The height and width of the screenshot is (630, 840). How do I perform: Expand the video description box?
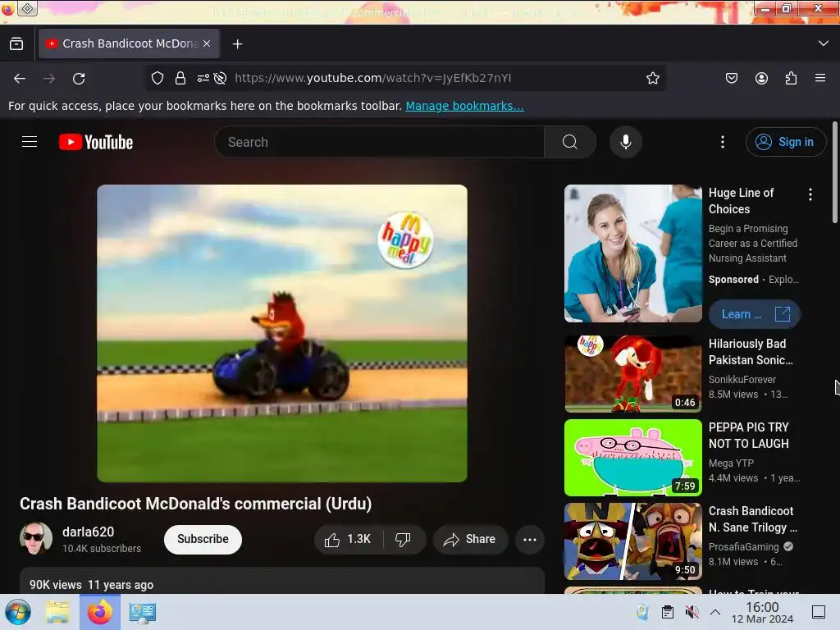pyautogui.click(x=282, y=582)
